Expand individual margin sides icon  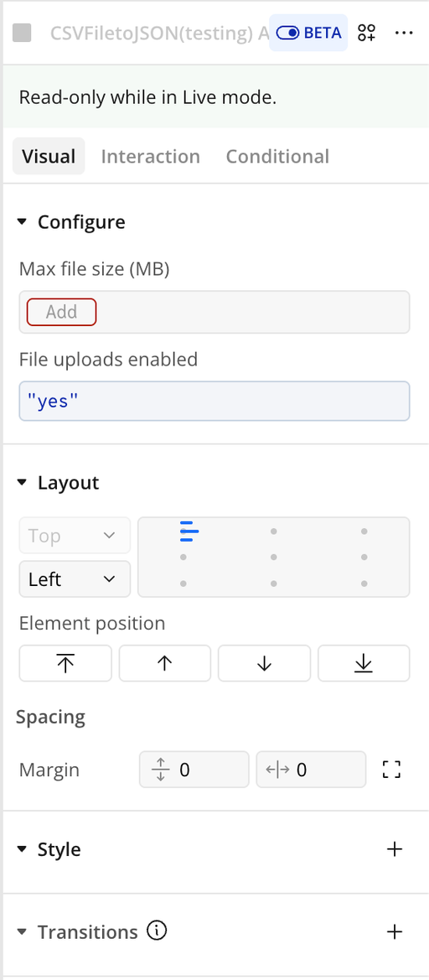[x=391, y=770]
